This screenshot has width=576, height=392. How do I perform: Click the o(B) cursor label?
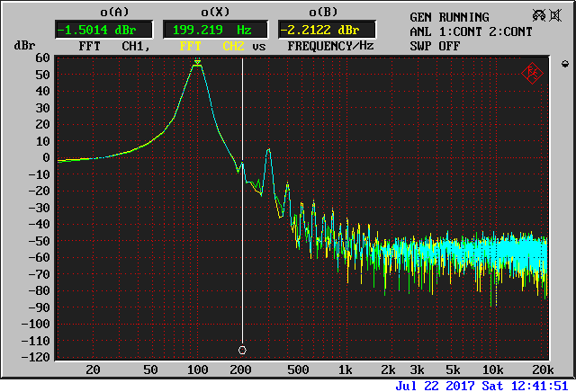[x=323, y=12]
